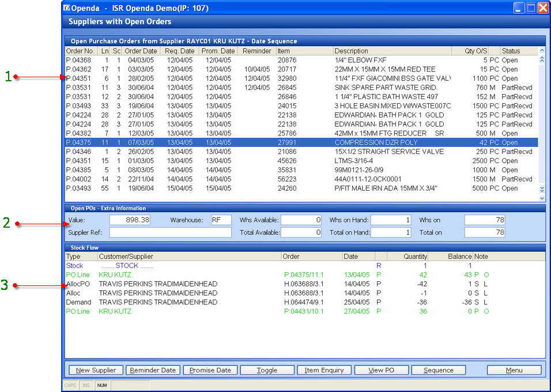Click the empty Supplier Ref field
This screenshot has height=392, width=551.
[171, 232]
